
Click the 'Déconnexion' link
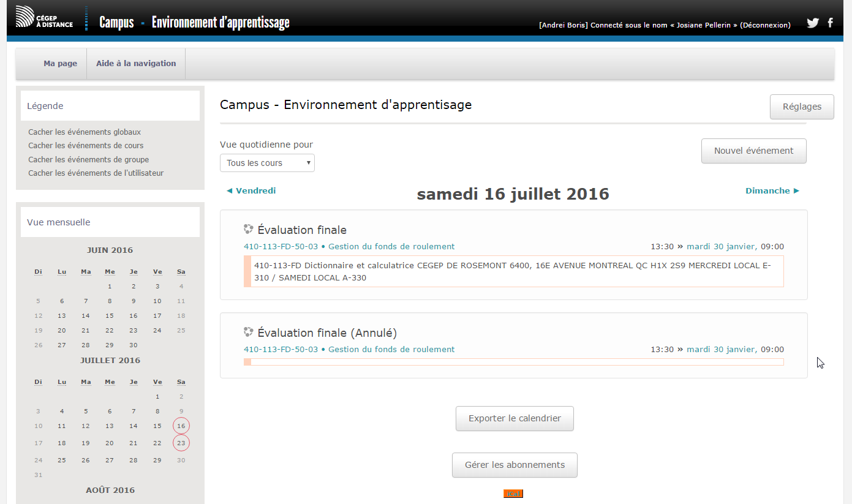point(765,25)
